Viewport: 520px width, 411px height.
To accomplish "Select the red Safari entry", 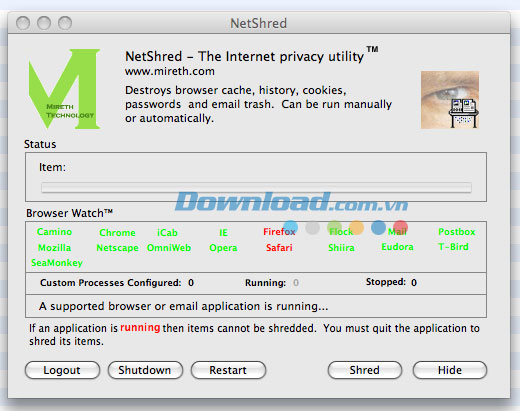I will [x=279, y=248].
